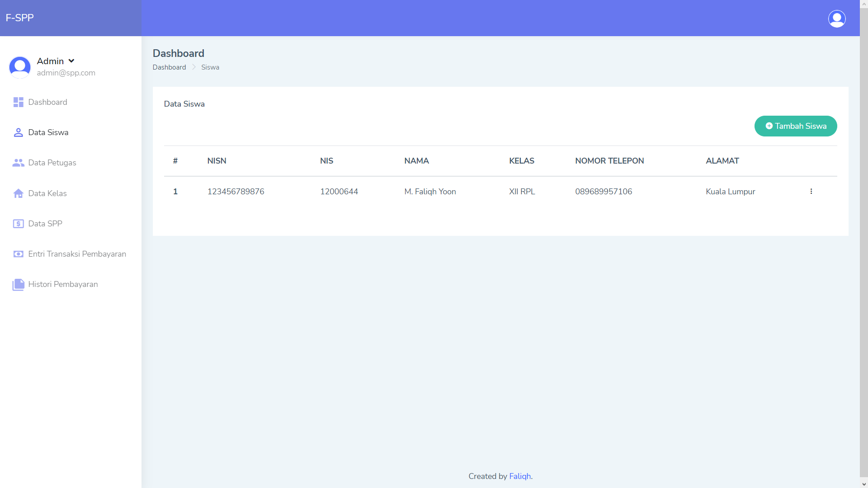Click the NAMA column header
868x488 pixels.
coord(416,161)
